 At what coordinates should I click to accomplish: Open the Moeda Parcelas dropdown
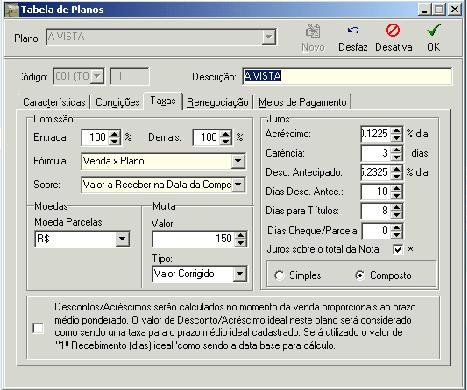[122, 239]
